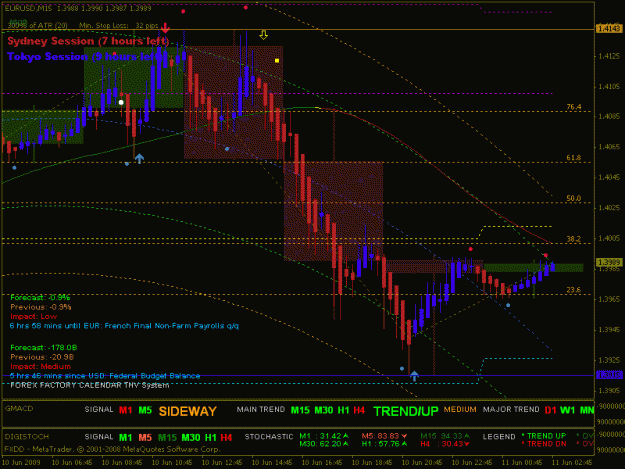
Task: Click the 50.0 Fibonacci level label
Action: click(574, 198)
